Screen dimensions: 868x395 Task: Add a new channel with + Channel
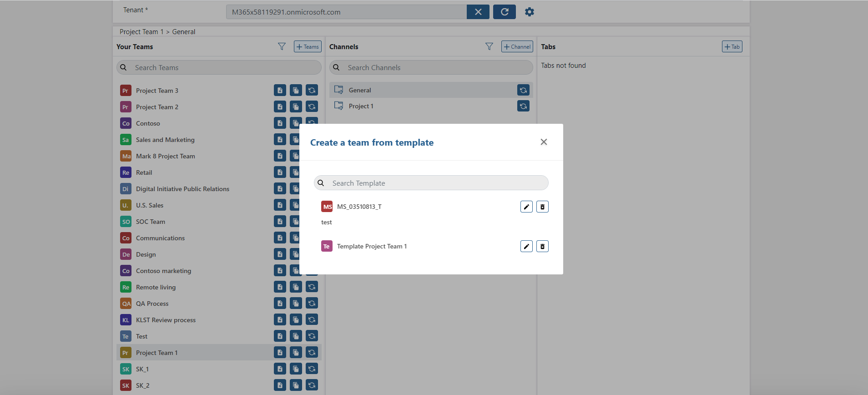[517, 46]
